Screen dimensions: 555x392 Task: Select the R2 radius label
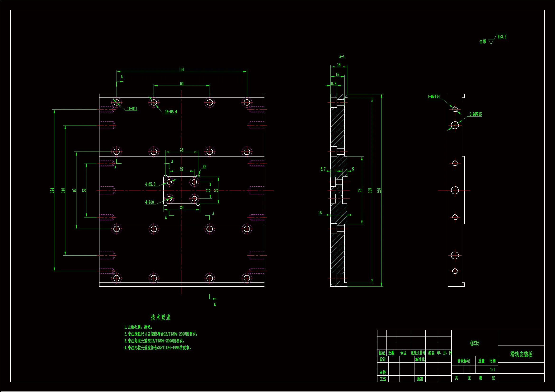(x=204, y=167)
